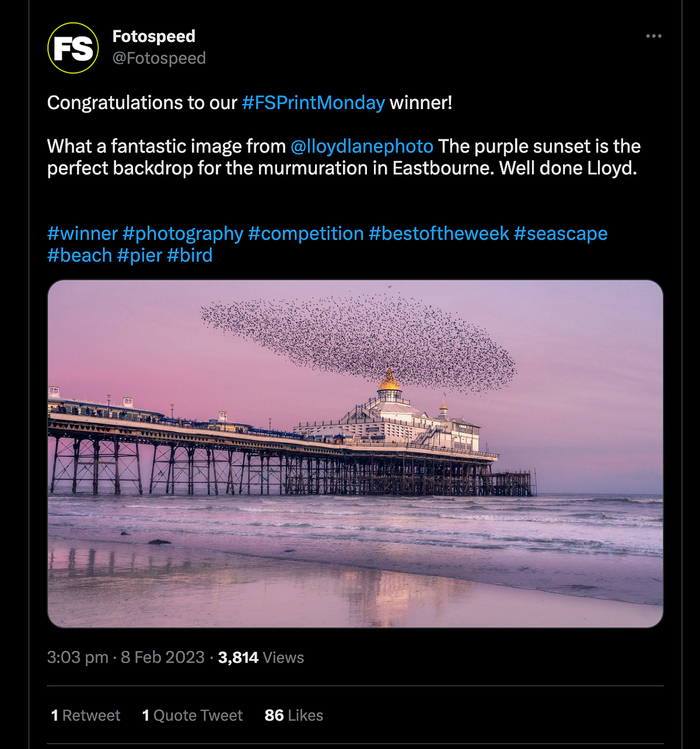
Task: Show the 1 Retweet list
Action: click(86, 715)
